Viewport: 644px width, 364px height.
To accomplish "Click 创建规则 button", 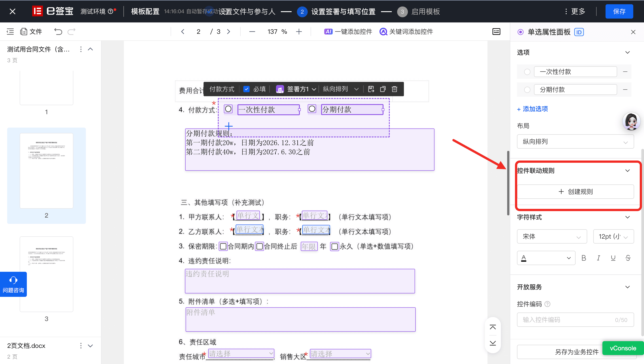I will point(575,192).
